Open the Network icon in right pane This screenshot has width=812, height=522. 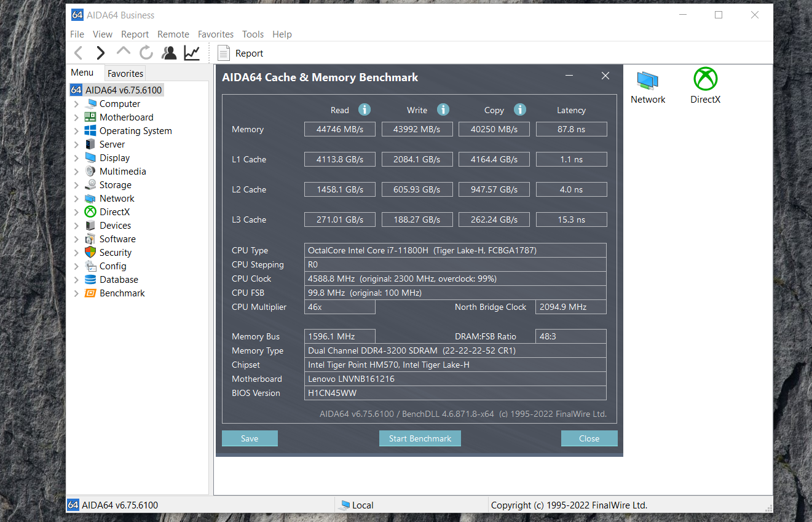click(648, 80)
